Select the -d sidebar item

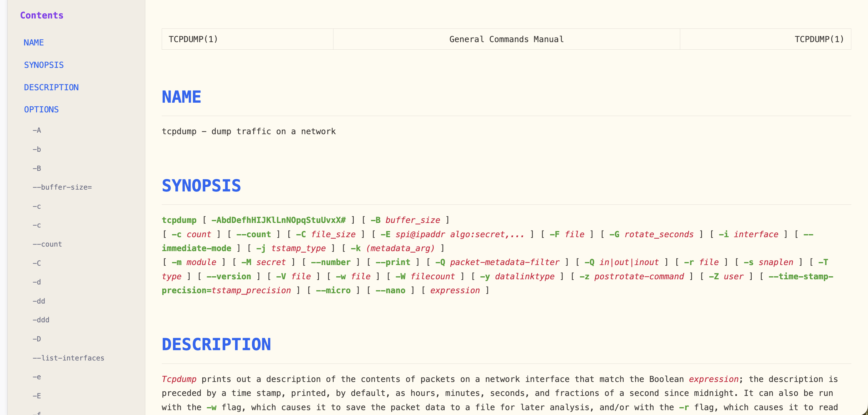click(37, 282)
